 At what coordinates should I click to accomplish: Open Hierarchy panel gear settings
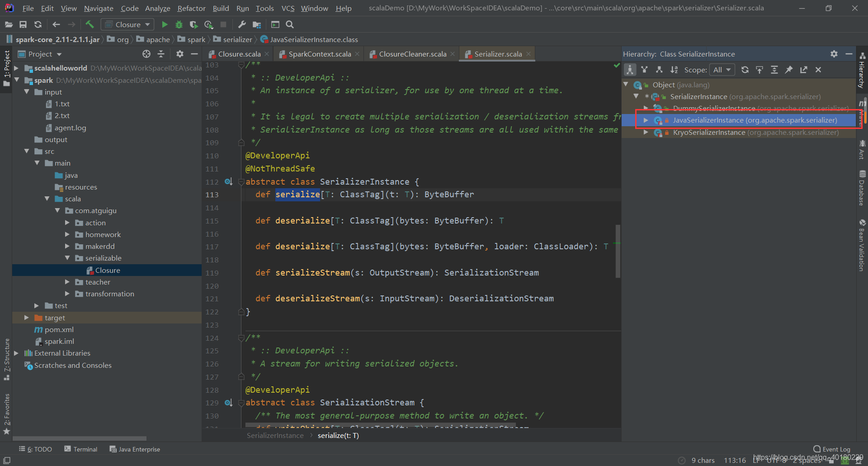[834, 54]
